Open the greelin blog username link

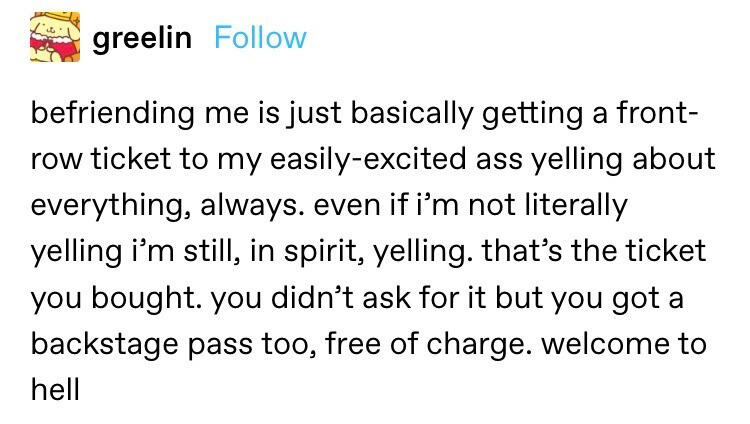click(141, 38)
